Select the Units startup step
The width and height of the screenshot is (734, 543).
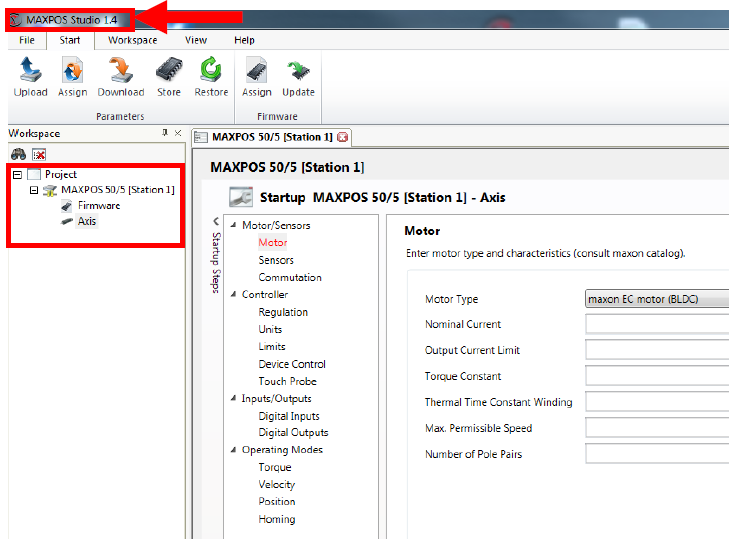tap(270, 329)
